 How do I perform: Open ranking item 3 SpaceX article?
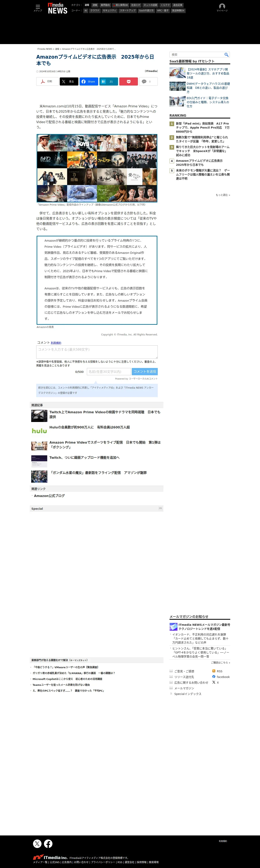point(203,151)
